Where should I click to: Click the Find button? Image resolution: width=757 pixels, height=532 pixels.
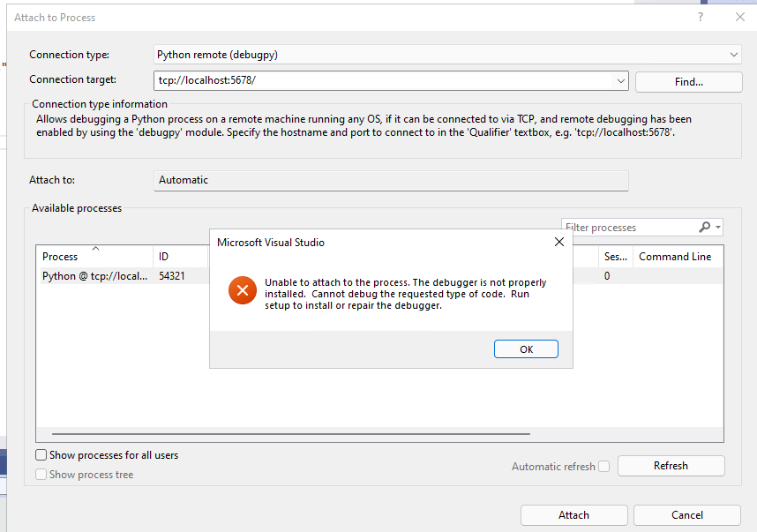pos(688,80)
